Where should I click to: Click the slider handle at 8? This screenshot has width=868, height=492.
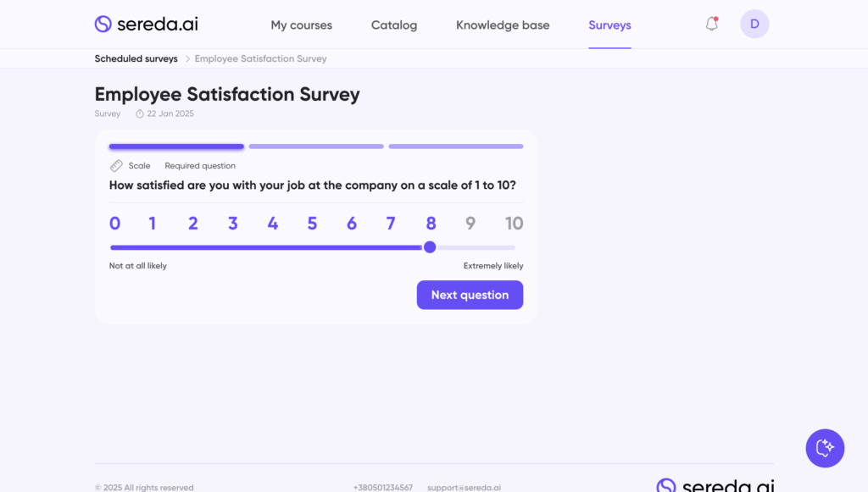tap(430, 247)
